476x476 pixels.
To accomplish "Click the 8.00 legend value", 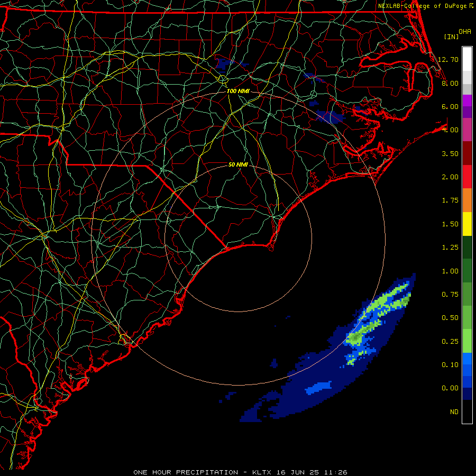I will [x=450, y=83].
